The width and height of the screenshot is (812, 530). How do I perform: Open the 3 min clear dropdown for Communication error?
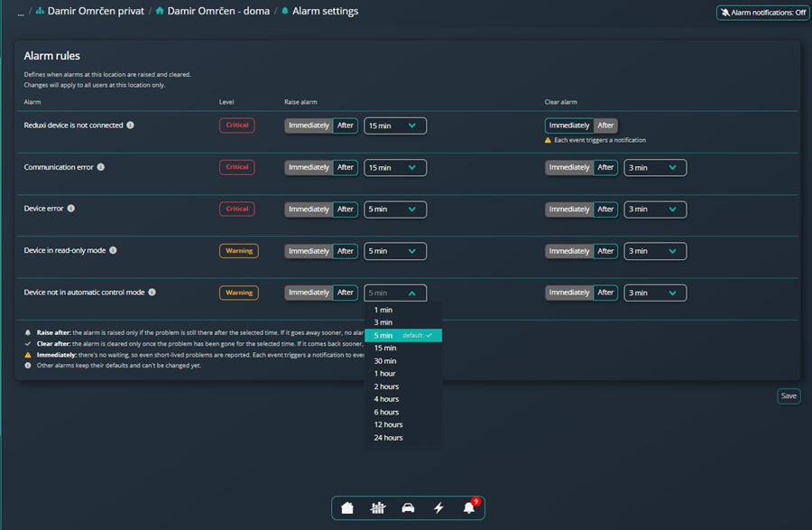point(655,168)
